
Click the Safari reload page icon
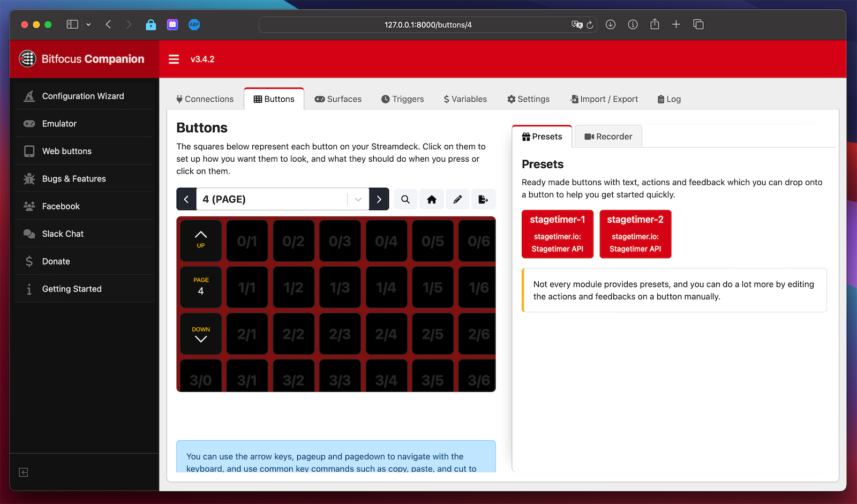tap(590, 25)
